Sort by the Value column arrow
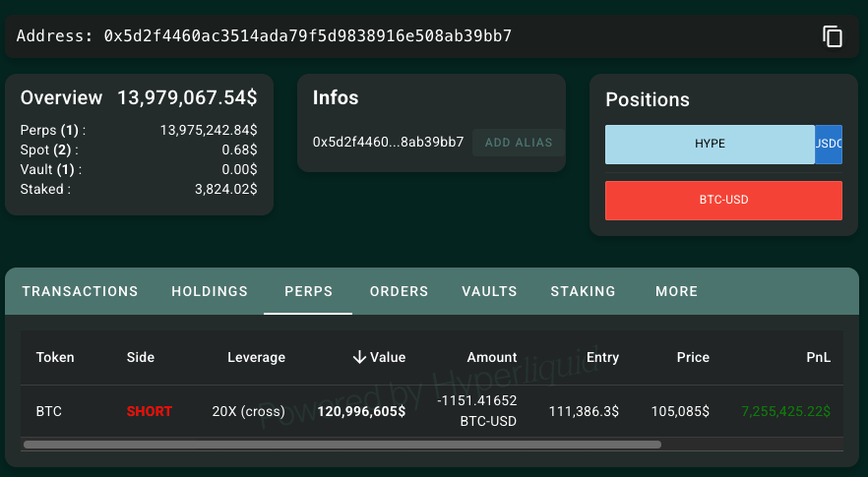The height and width of the screenshot is (477, 868). click(359, 357)
